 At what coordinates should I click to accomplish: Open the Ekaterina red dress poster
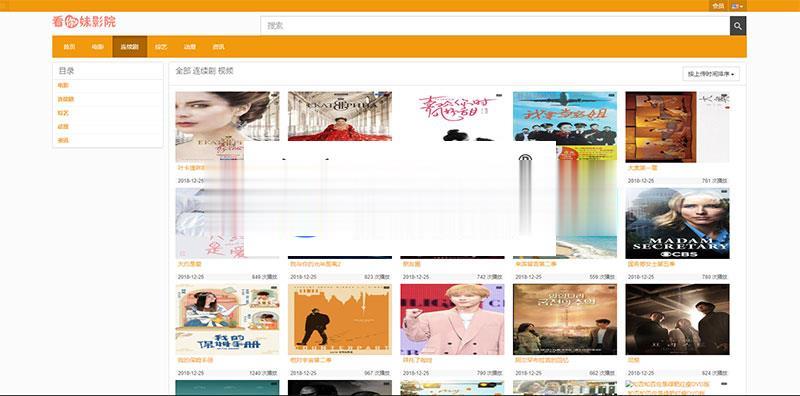(x=340, y=116)
